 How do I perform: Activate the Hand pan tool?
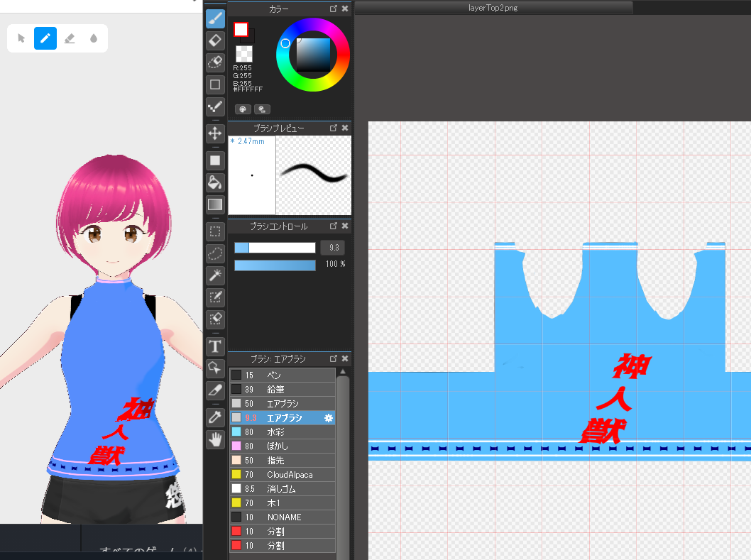click(x=215, y=439)
